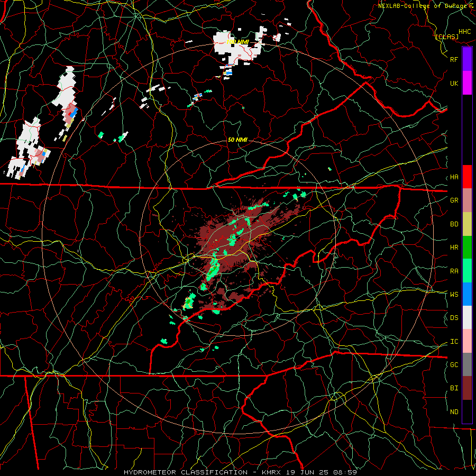Click the 'ND' legend label
Image resolution: width=476 pixels, height=476 pixels.
point(454,412)
